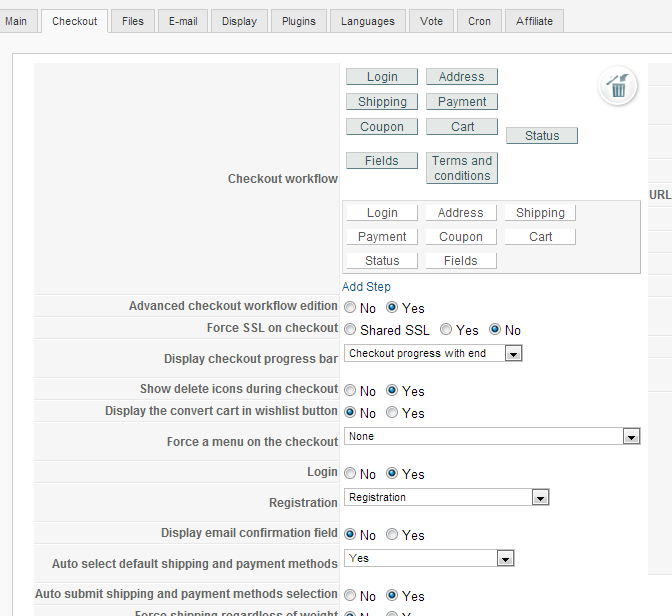The height and width of the screenshot is (616, 672).
Task: Choose Yes for Force SSL on checkout
Action: (x=446, y=330)
